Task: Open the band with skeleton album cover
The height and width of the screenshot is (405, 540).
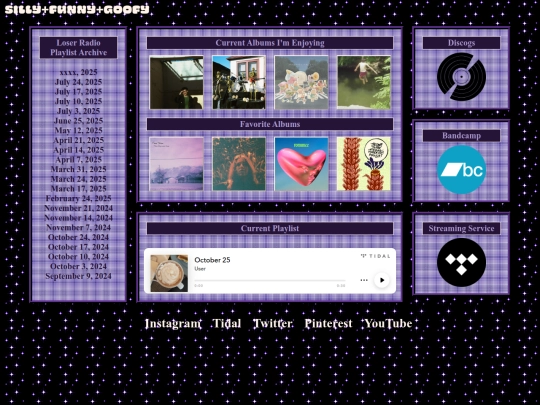Action: tap(239, 82)
